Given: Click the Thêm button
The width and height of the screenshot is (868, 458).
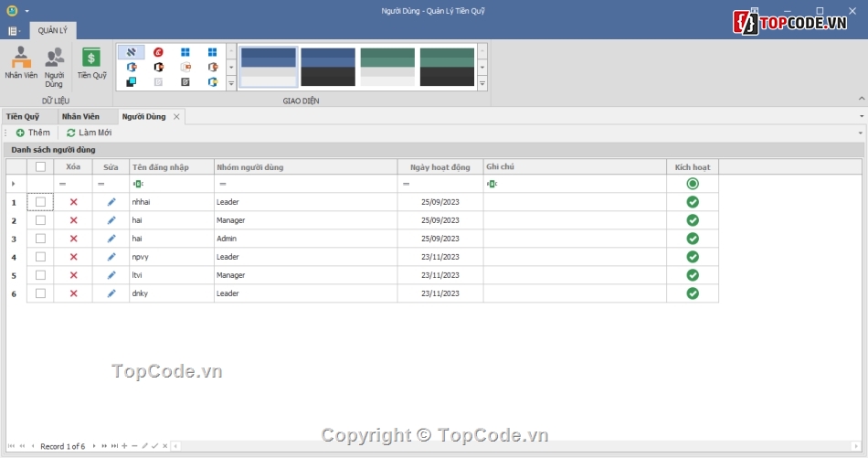Looking at the screenshot, I should 33,133.
